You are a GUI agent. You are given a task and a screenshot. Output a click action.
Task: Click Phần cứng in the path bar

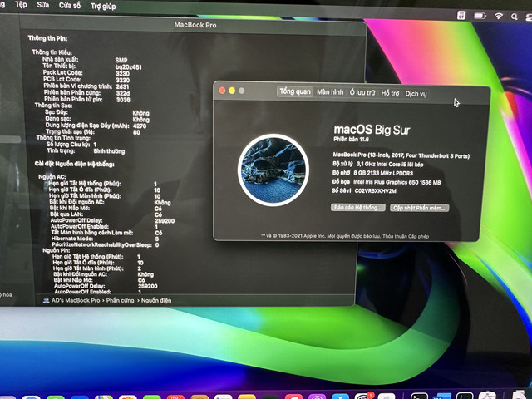tap(120, 300)
